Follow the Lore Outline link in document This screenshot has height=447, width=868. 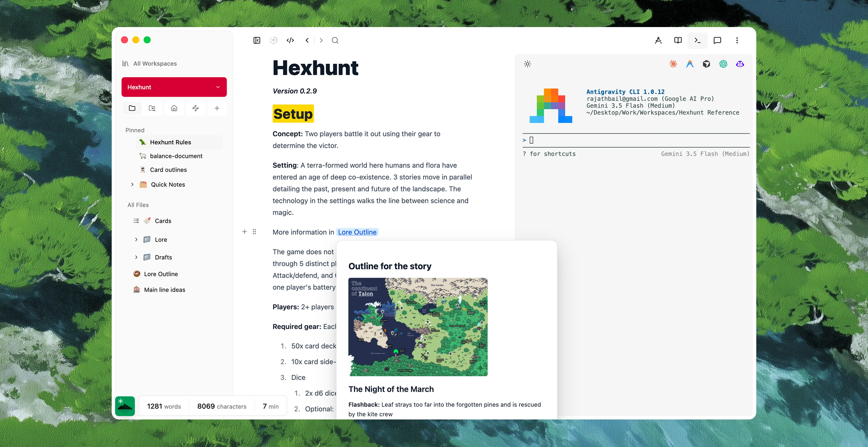[x=357, y=232]
